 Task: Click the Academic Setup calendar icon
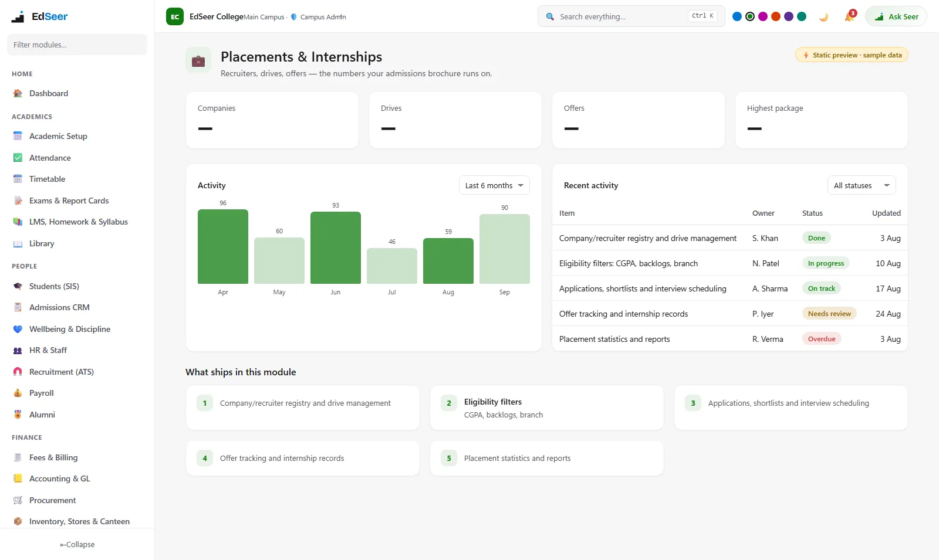[18, 136]
